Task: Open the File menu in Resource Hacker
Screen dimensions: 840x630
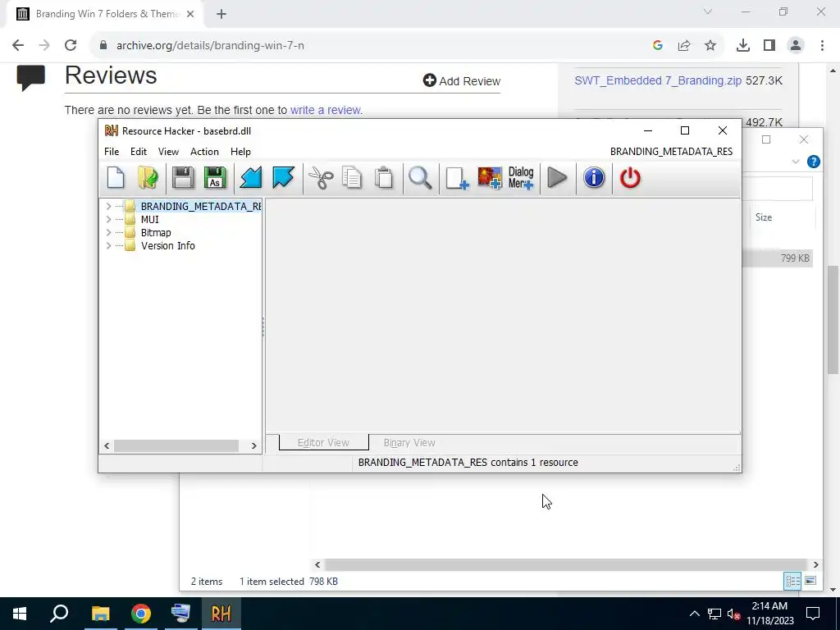Action: (112, 152)
